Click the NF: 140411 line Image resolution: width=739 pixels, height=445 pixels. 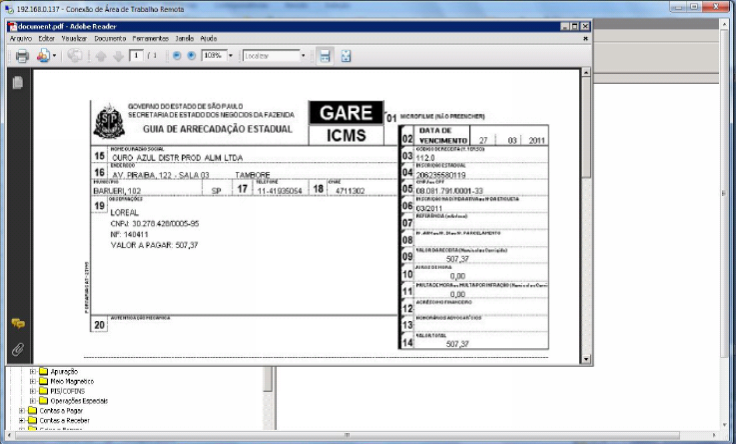point(129,234)
